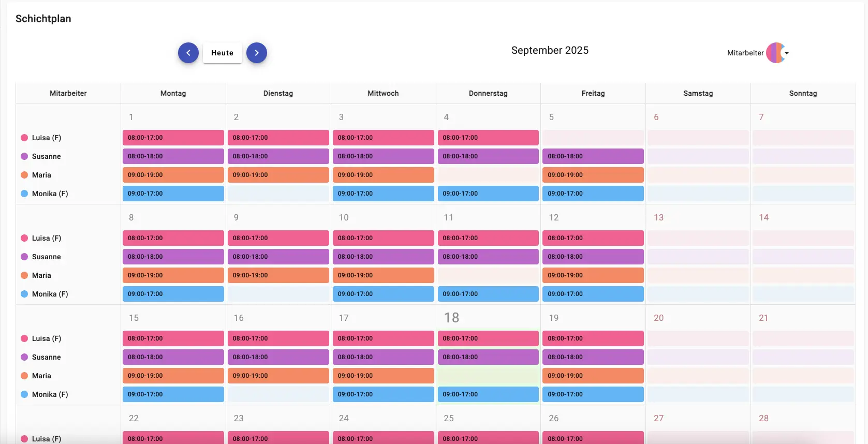Open Maria's 09:00-19:00 shift on Wednesday 10th
Image resolution: width=868 pixels, height=444 pixels.
pyautogui.click(x=383, y=275)
